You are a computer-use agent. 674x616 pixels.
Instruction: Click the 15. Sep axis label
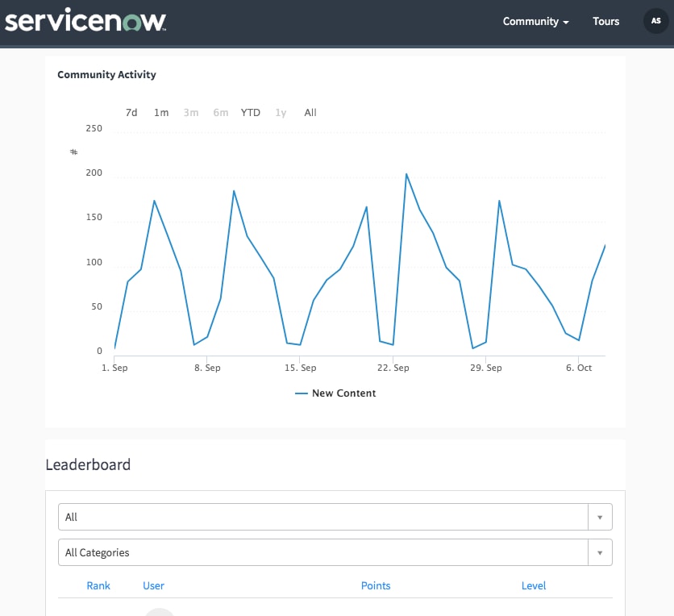(x=300, y=368)
